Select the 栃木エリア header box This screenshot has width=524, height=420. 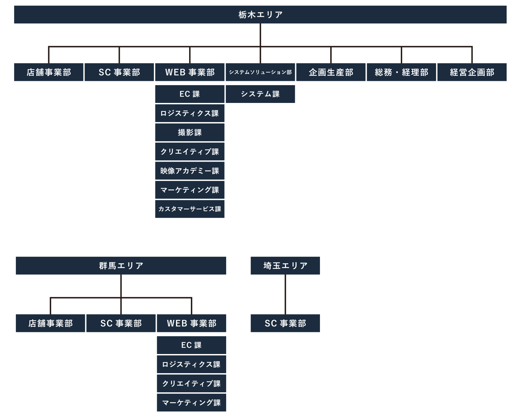[x=260, y=15]
